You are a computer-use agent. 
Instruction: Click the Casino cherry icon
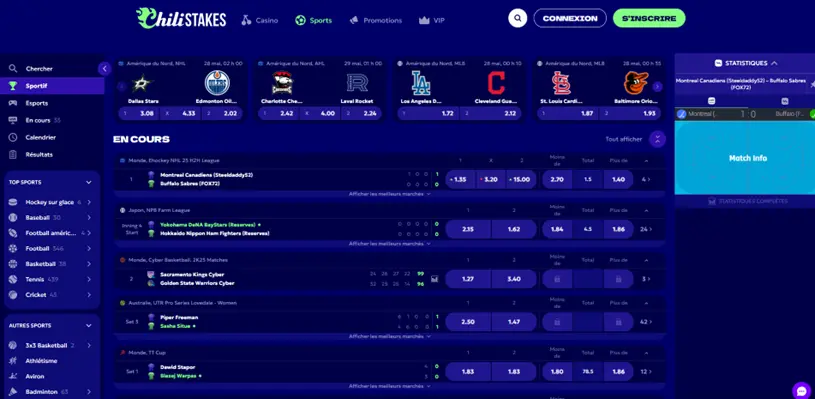246,20
